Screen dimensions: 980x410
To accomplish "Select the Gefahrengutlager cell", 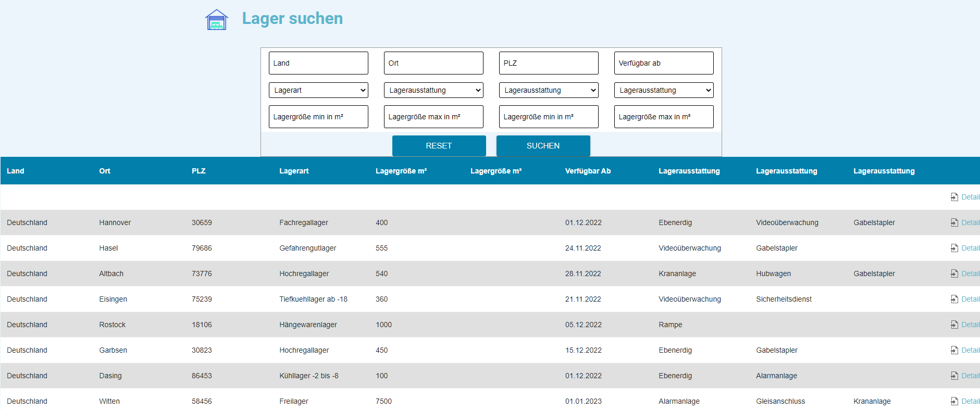I will click(x=308, y=248).
